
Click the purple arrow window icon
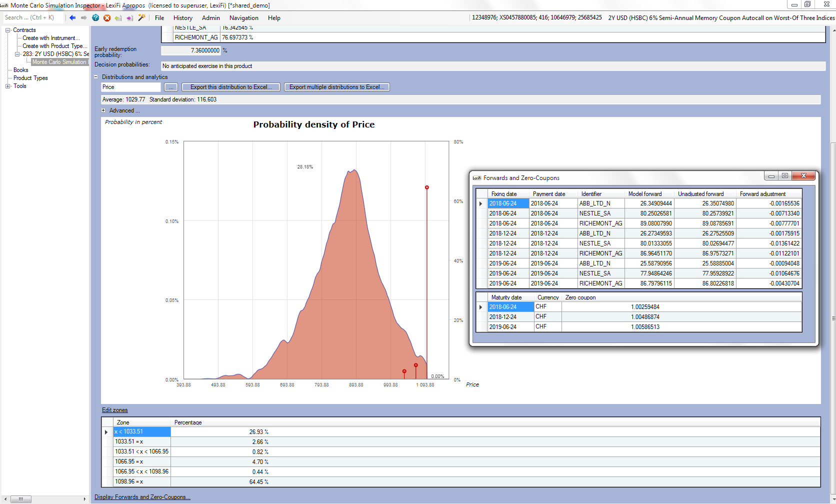[x=130, y=17]
